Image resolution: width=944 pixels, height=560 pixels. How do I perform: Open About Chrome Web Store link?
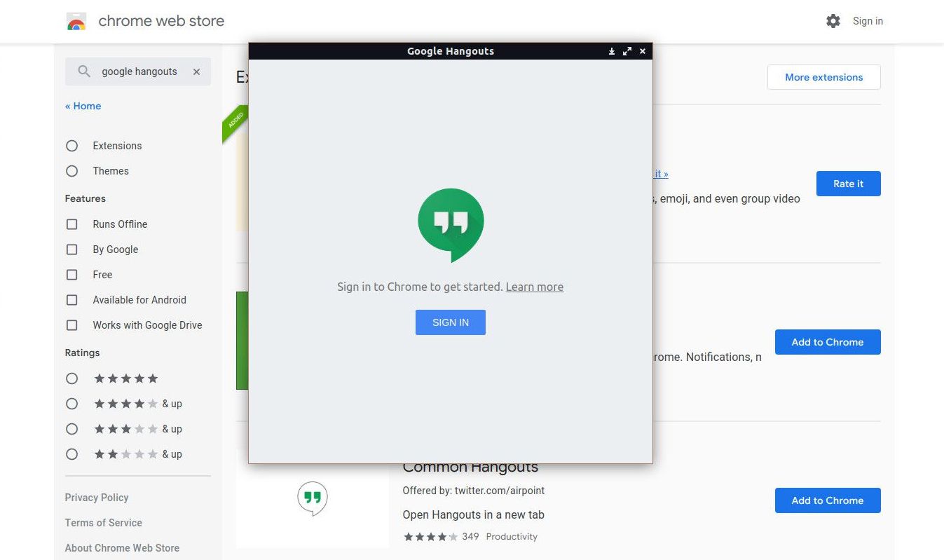122,548
